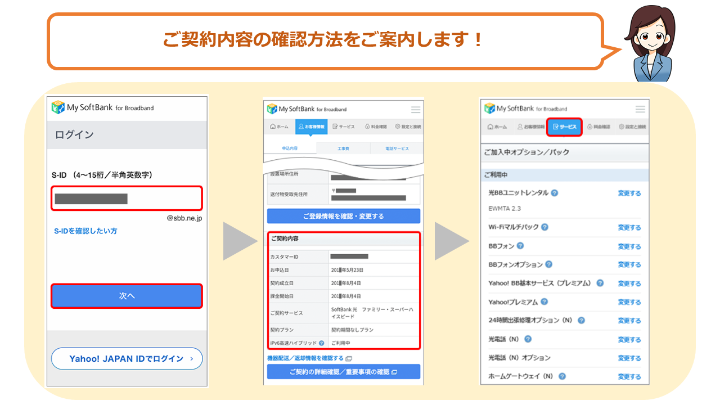The width and height of the screenshot is (720, 405).
Task: Click the @sbb.ne.jp suffix text
Action: point(184,218)
